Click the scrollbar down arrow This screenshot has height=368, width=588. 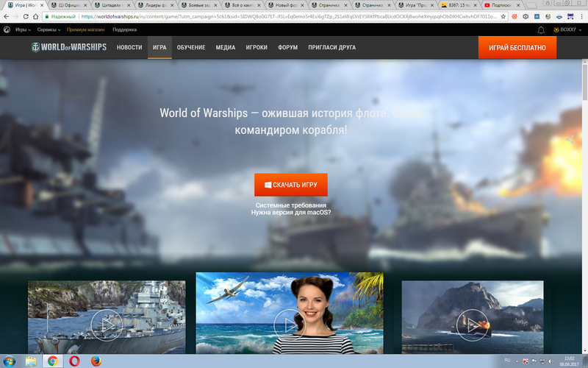pos(584,350)
